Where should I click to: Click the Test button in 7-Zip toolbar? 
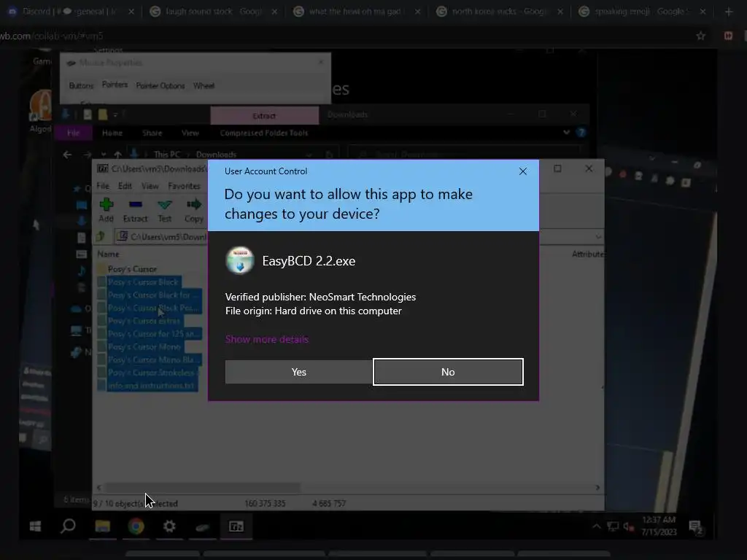[x=165, y=211]
